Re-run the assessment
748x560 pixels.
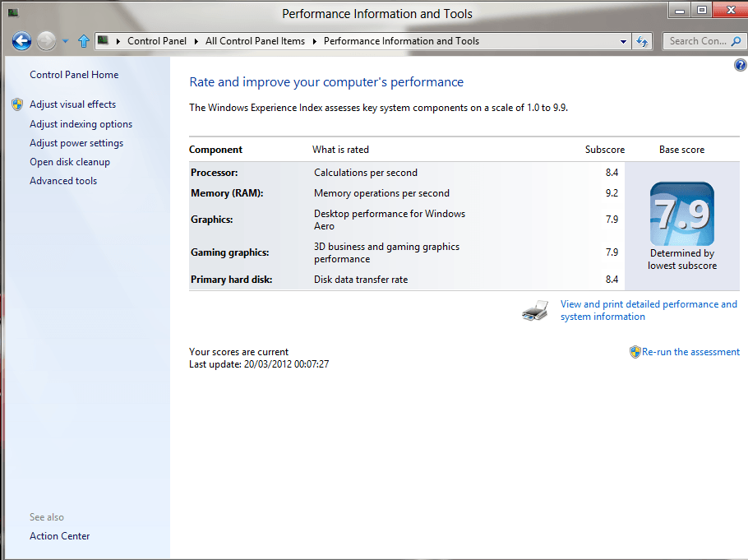pyautogui.click(x=690, y=352)
